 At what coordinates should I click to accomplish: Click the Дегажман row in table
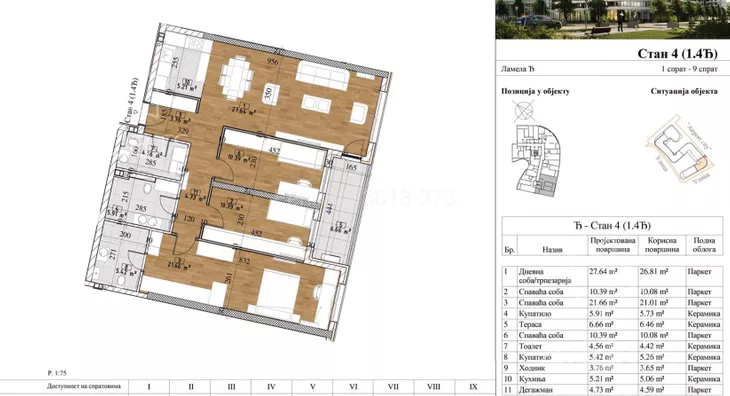pos(613,390)
